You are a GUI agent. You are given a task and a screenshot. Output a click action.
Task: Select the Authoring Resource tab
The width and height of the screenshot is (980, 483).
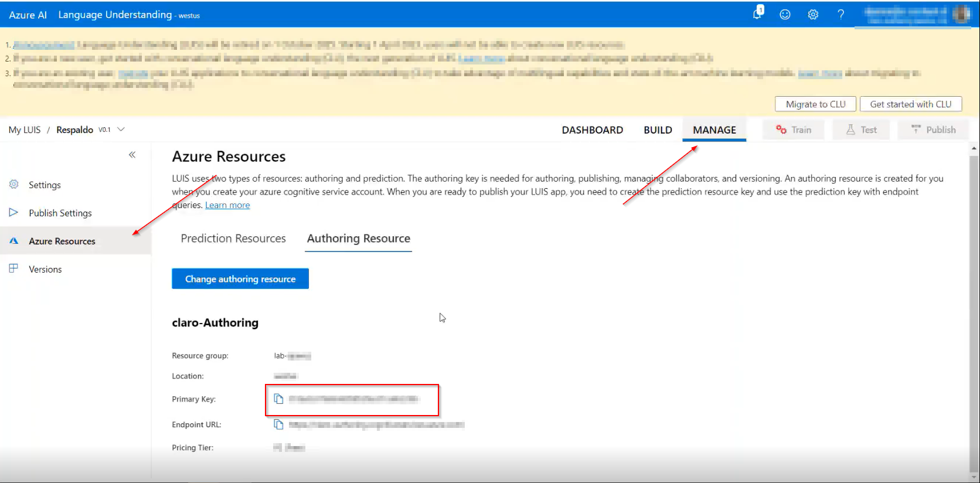[x=359, y=238]
